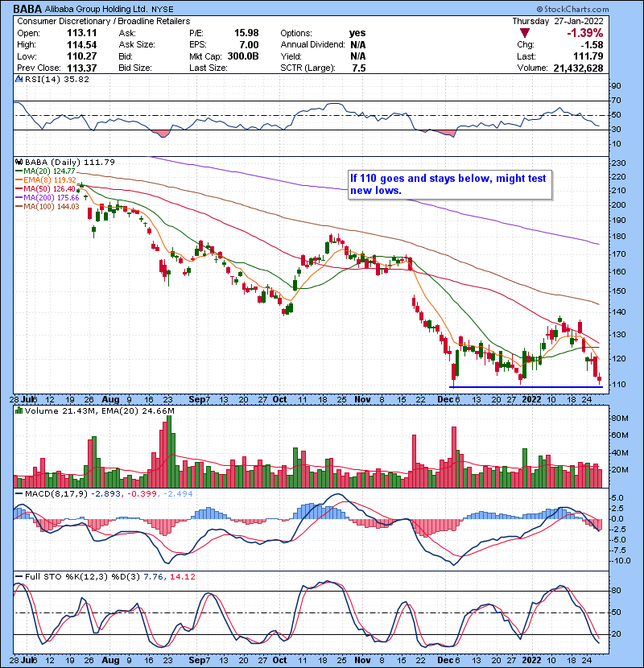
Task: Select the Low value 110.27
Action: pyautogui.click(x=81, y=56)
